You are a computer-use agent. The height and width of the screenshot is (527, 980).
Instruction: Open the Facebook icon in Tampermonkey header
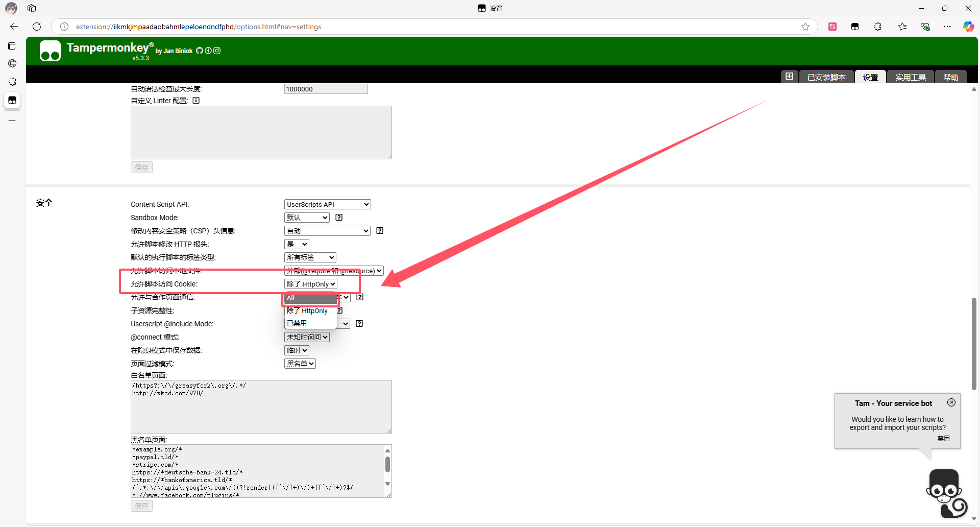[x=208, y=51]
